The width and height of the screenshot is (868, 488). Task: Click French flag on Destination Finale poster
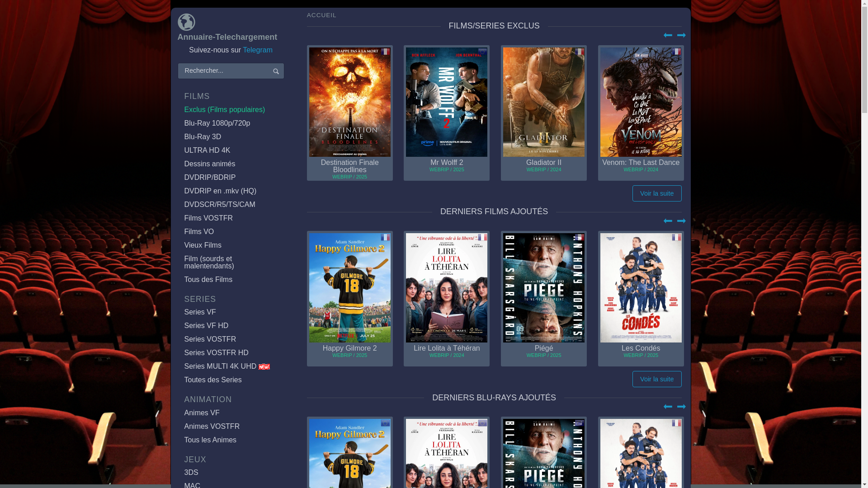click(385, 52)
